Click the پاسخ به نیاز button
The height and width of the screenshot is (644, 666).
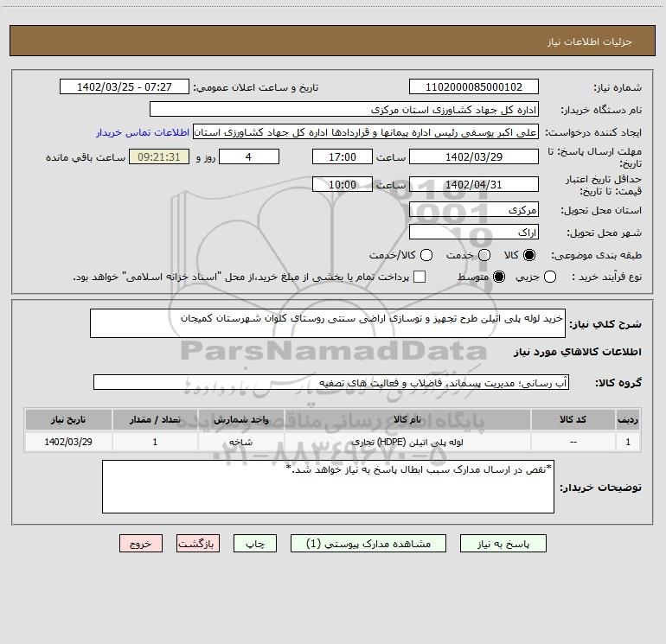click(503, 544)
